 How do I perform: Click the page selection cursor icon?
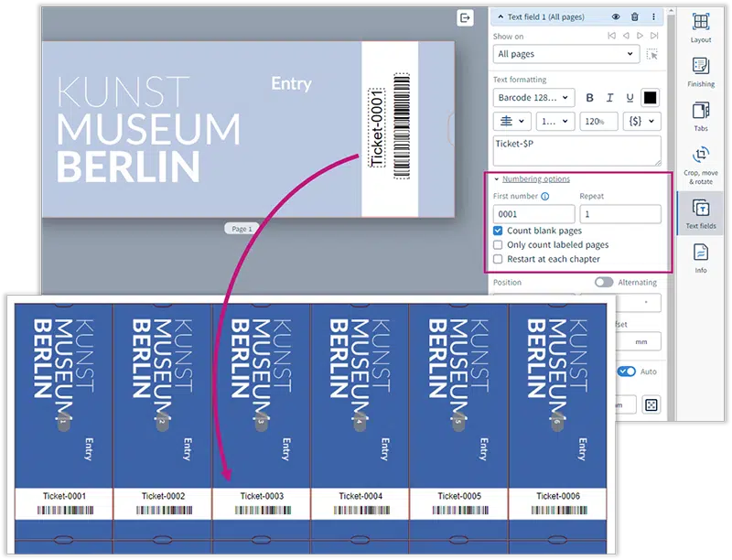click(652, 54)
